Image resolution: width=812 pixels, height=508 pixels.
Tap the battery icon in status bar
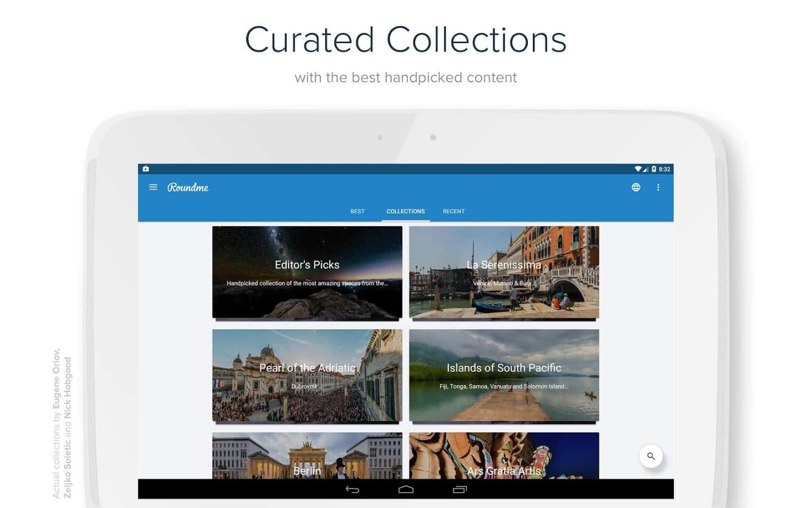point(654,169)
